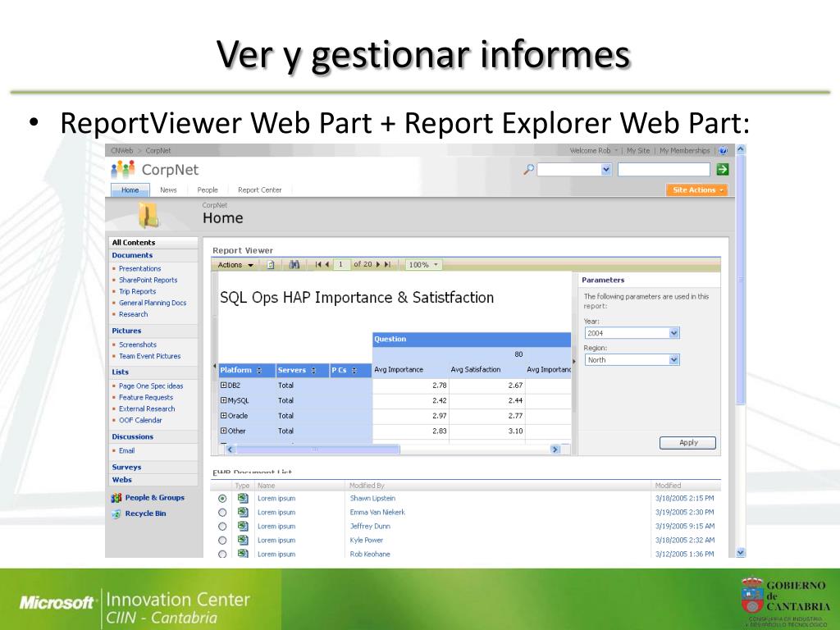
Task: Collapse Parameters pane with splitter arrow
Action: pyautogui.click(x=574, y=362)
